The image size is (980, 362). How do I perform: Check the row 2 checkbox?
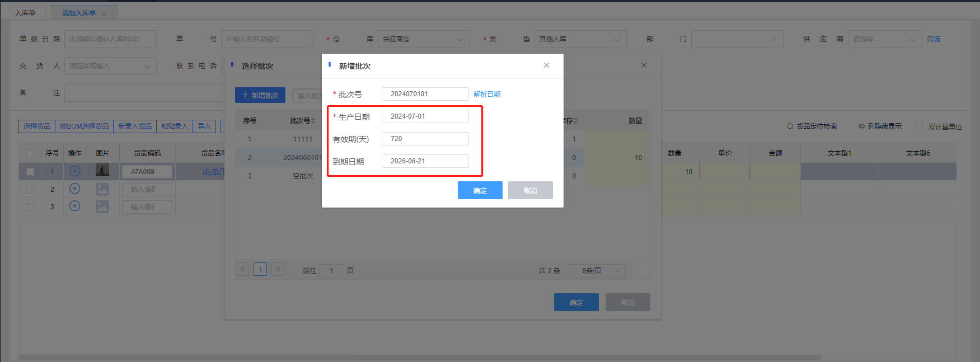point(30,190)
